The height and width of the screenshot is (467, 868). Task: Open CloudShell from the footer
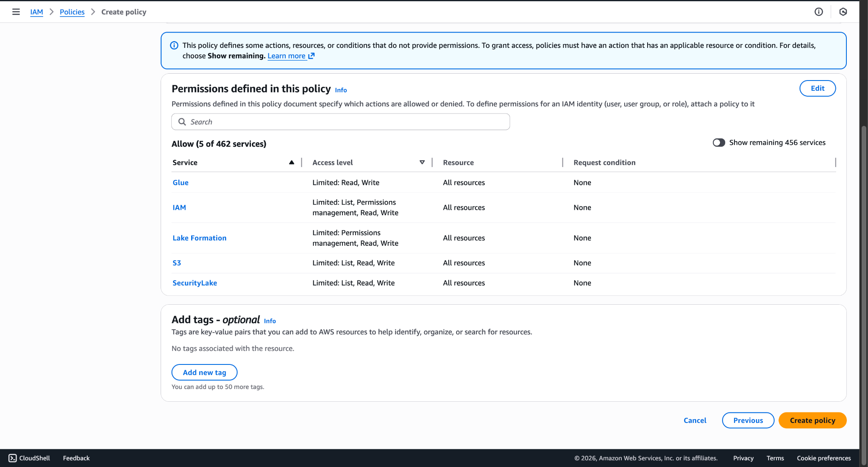click(x=29, y=458)
